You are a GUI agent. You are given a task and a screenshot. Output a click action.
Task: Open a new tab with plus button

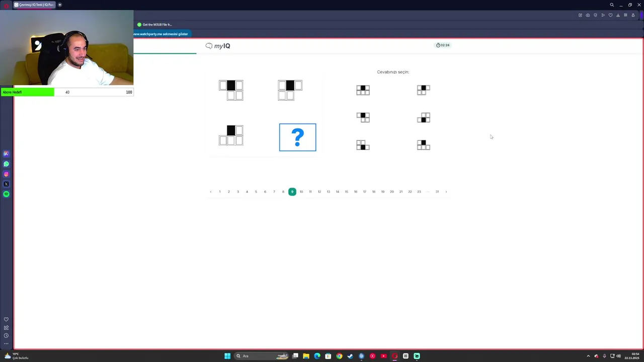[x=59, y=5]
